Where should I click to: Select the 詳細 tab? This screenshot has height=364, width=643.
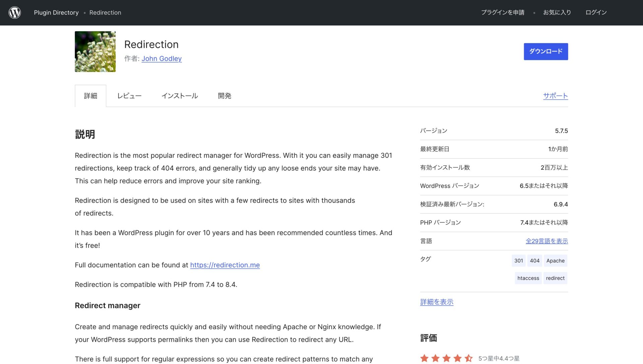click(90, 96)
